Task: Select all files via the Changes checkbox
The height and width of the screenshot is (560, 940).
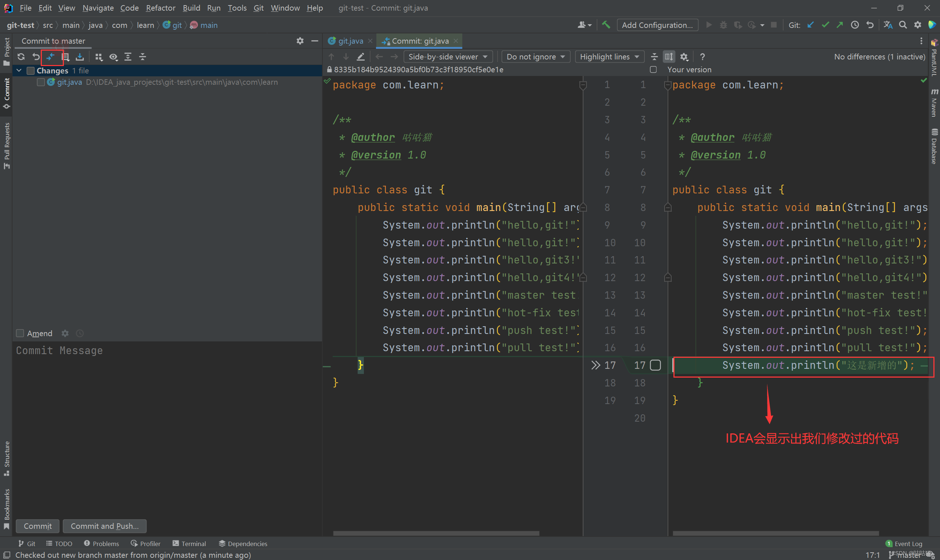Action: 30,70
